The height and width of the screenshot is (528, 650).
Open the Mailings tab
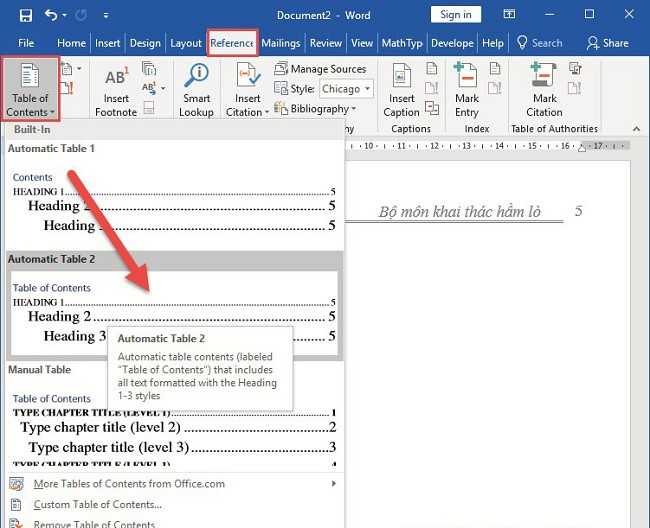pos(281,43)
